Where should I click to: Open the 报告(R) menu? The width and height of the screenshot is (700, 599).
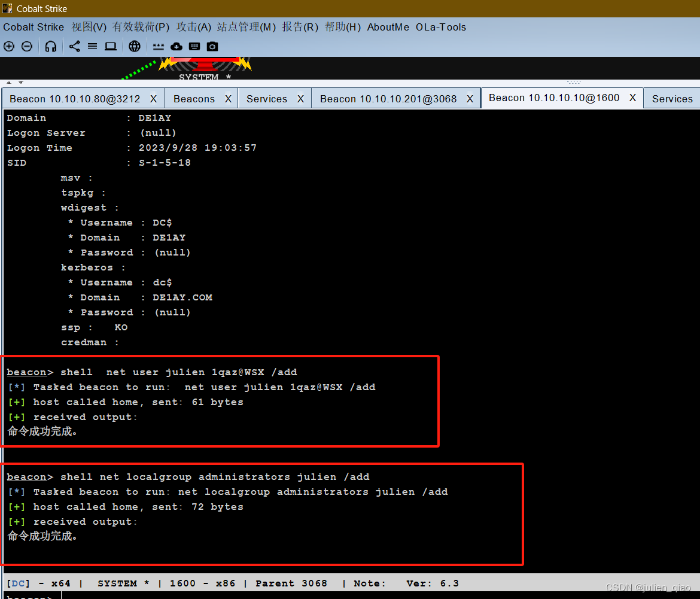point(300,28)
